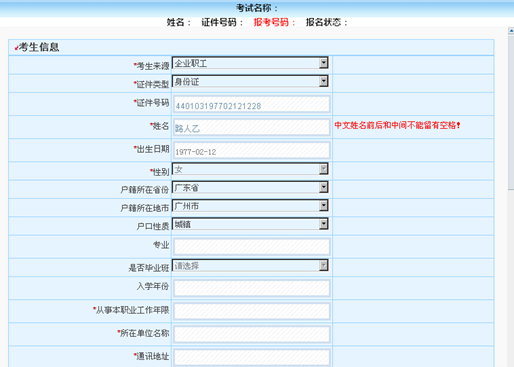The height and width of the screenshot is (367, 514).
Task: Open the 户籍所在地市 dropdown showing 广州市
Action: point(250,206)
